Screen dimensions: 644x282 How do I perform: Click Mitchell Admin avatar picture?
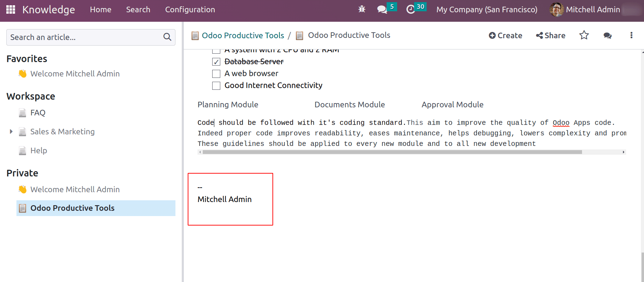pos(556,9)
